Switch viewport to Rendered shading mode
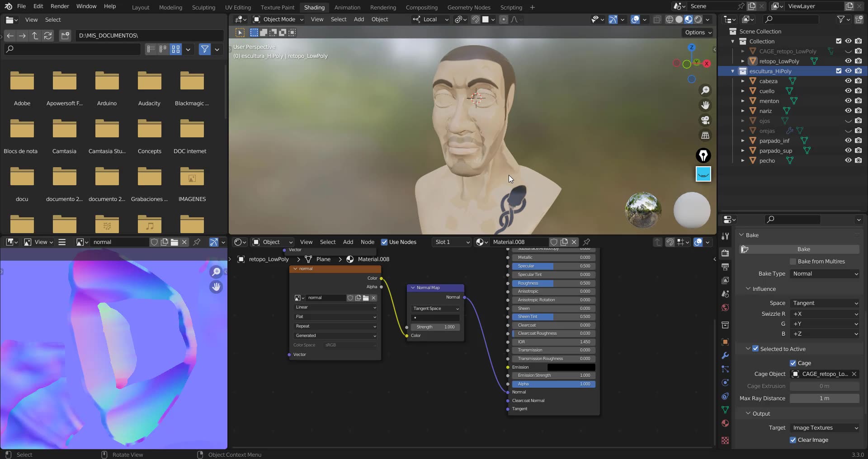The width and height of the screenshot is (868, 459). (699, 19)
